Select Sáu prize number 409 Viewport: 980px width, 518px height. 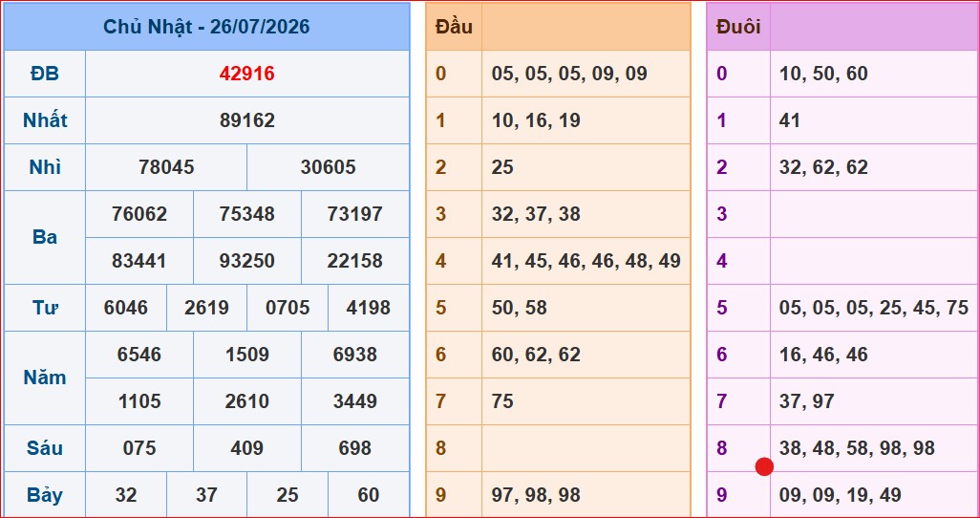pyautogui.click(x=246, y=448)
